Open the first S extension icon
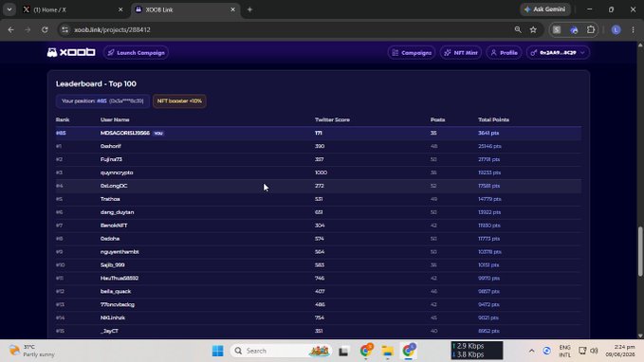 pos(557,29)
